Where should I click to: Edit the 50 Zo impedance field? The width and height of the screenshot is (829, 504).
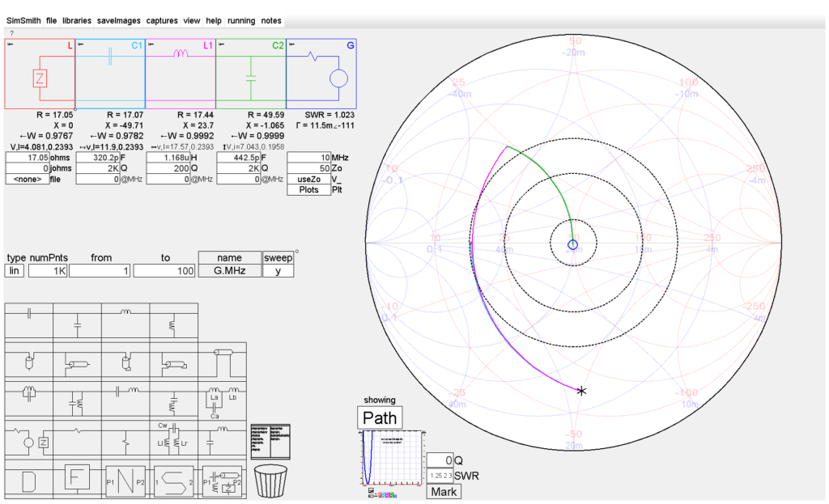[x=308, y=168]
